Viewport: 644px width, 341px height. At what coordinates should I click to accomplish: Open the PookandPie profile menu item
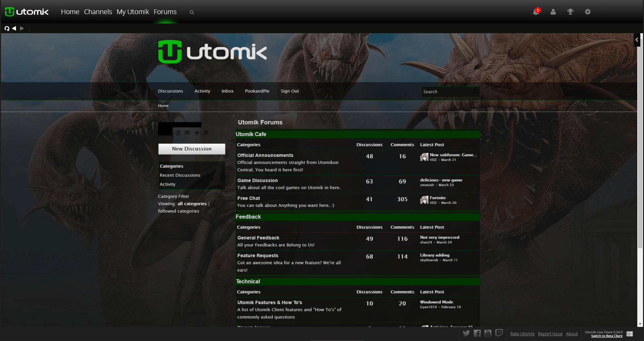[x=257, y=91]
